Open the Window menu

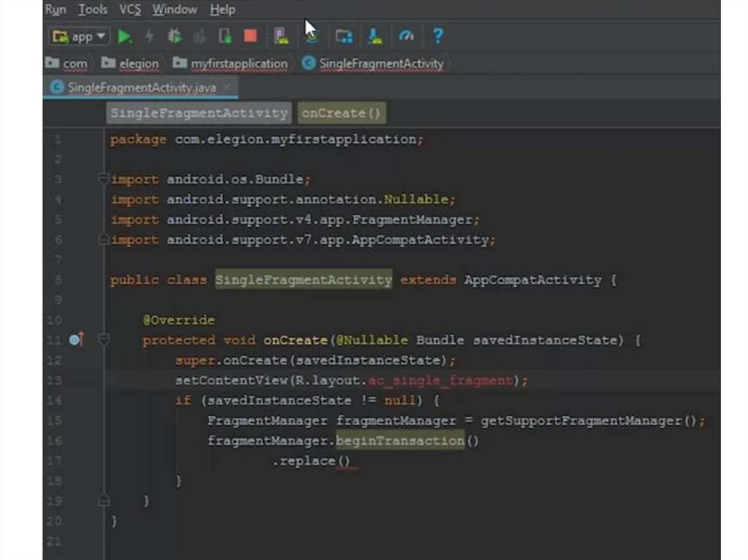(x=175, y=9)
